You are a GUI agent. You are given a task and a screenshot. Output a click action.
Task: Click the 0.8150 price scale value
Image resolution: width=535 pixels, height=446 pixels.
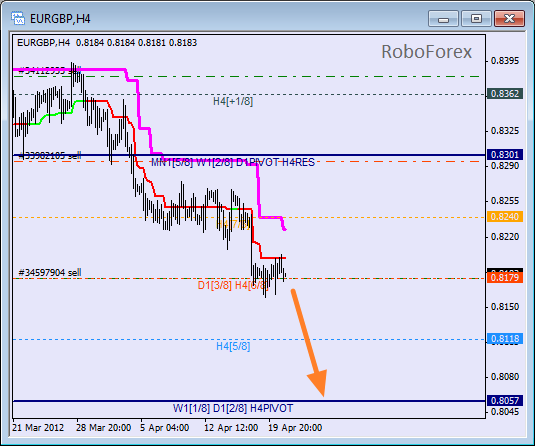pyautogui.click(x=505, y=306)
